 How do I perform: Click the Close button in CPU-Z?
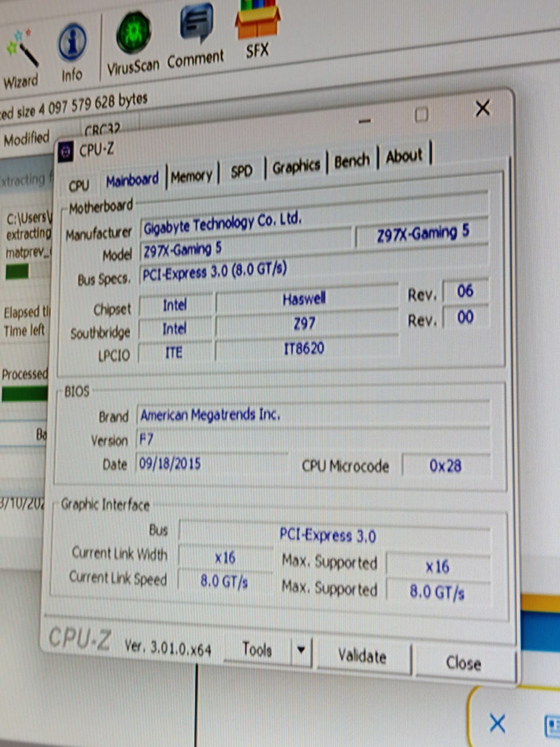(464, 662)
